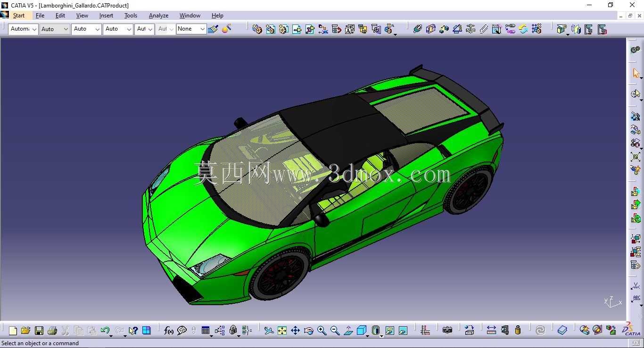
Task: Save the product with the floppy icon
Action: tap(39, 331)
